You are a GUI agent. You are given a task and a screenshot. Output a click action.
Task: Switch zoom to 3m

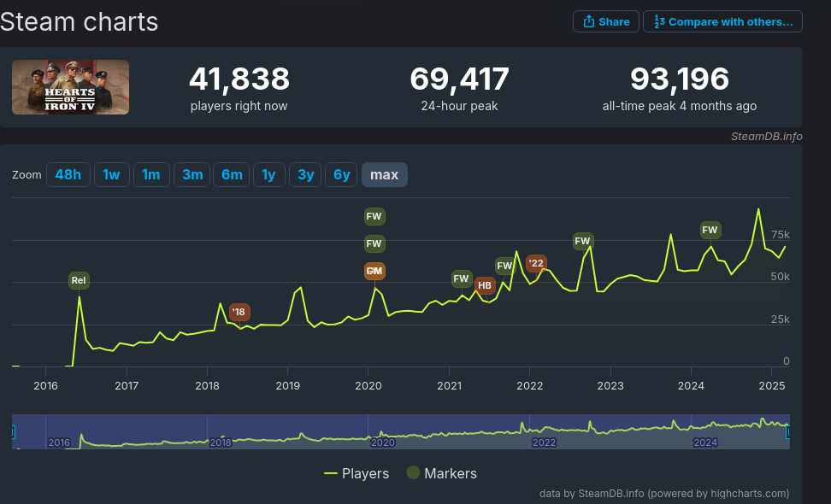coord(192,175)
